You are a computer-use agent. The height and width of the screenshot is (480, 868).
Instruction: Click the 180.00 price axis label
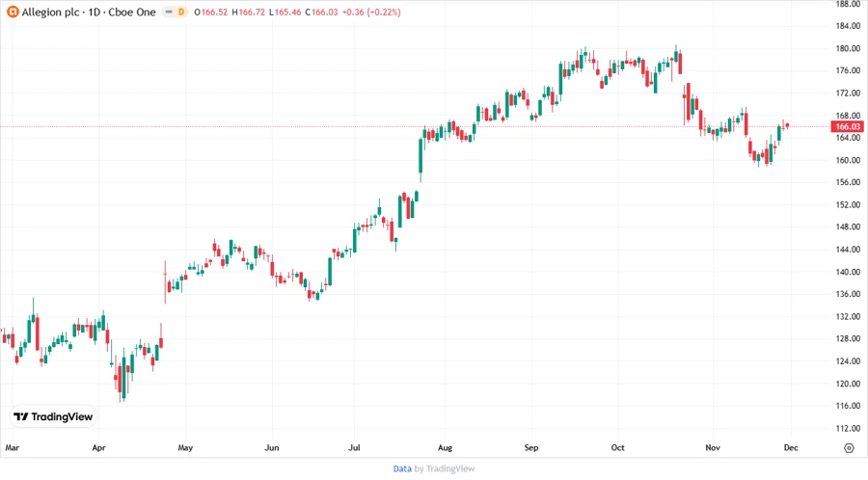coord(848,48)
